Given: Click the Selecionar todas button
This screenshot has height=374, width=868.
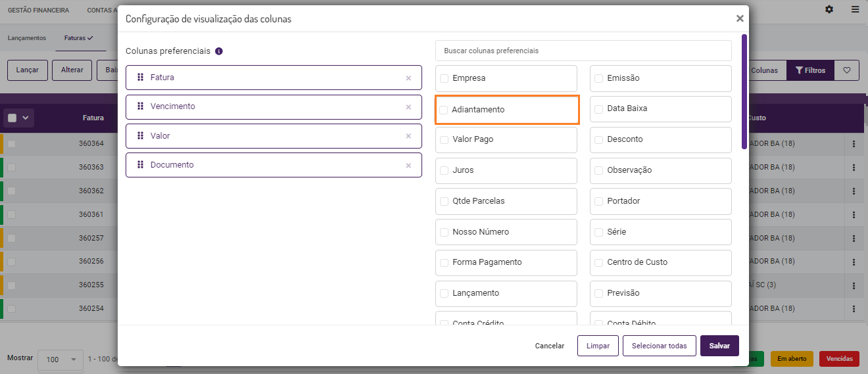Looking at the screenshot, I should click(x=659, y=346).
